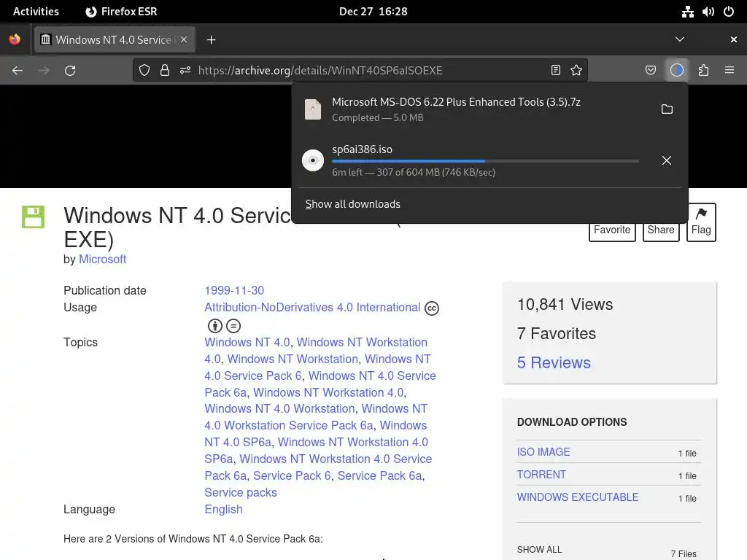
Task: Click the site security padlock icon
Action: tap(165, 71)
